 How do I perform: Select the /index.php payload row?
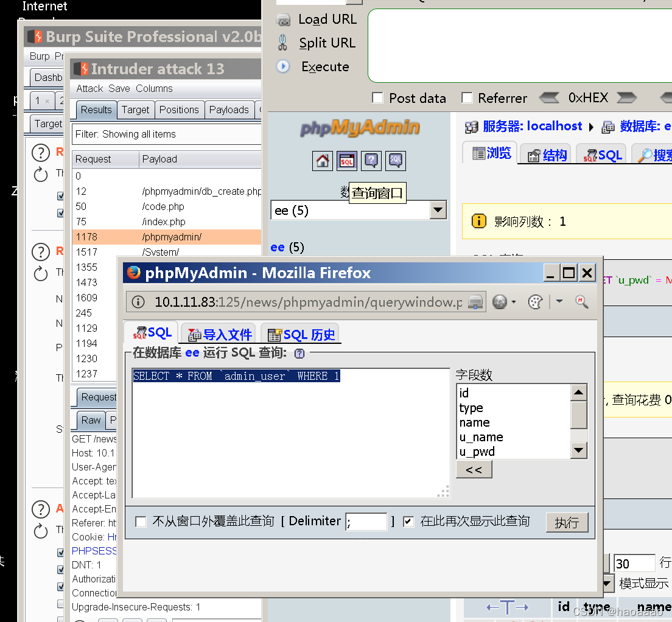click(167, 222)
